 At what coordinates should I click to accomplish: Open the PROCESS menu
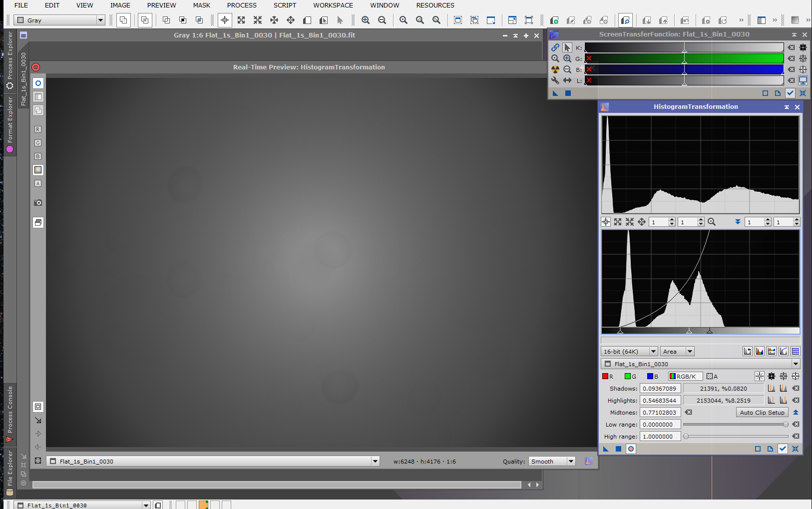point(242,5)
